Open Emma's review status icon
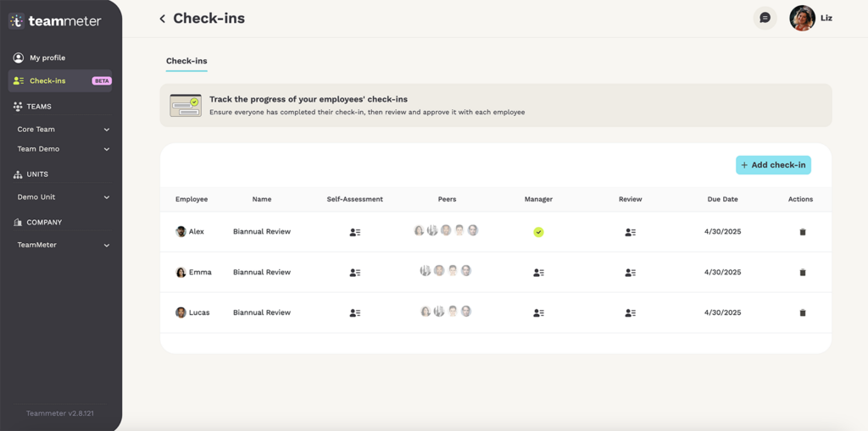 pos(630,273)
